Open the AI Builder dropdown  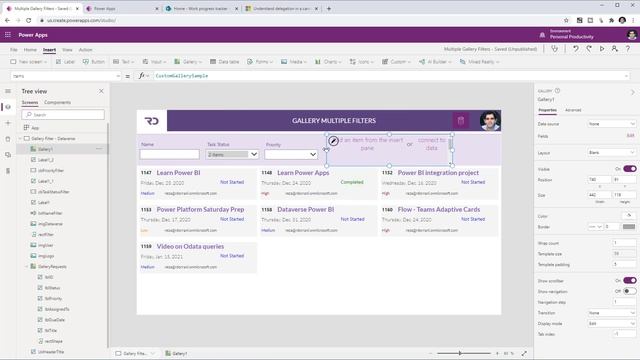[436, 62]
